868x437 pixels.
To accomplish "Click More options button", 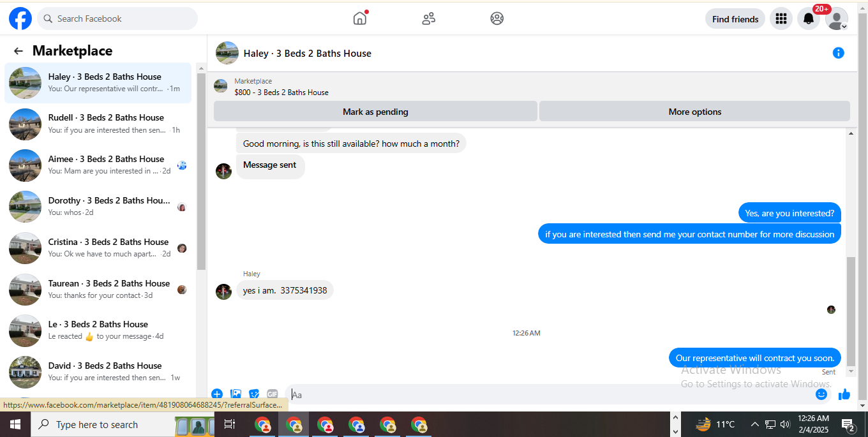I will (695, 112).
